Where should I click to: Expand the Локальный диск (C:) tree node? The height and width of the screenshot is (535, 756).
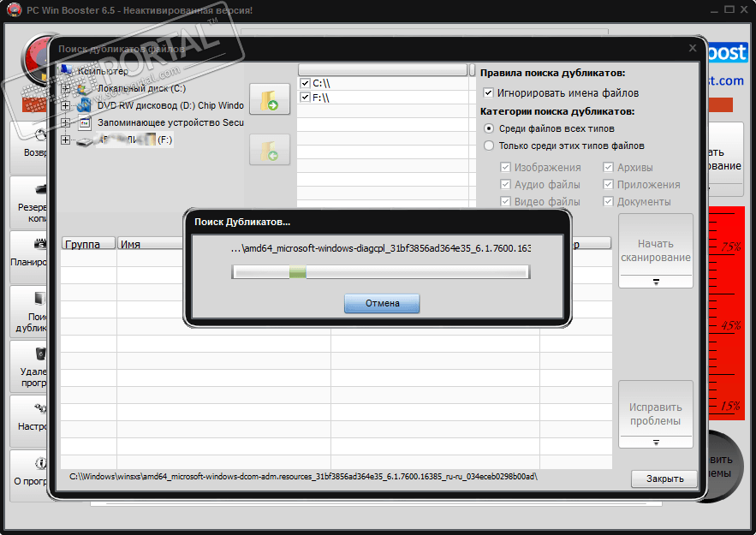click(66, 89)
